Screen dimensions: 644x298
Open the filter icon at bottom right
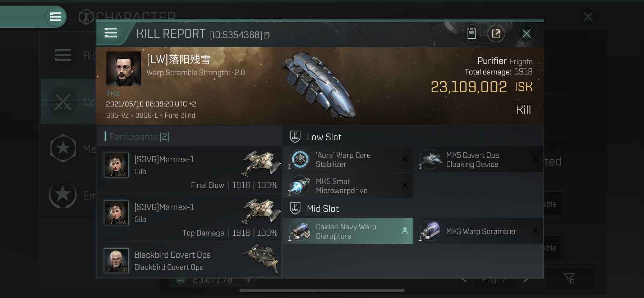tap(569, 278)
